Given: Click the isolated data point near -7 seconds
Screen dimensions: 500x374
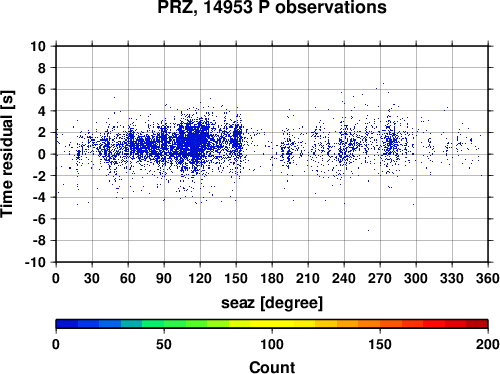Looking at the screenshot, I should click(x=368, y=230).
